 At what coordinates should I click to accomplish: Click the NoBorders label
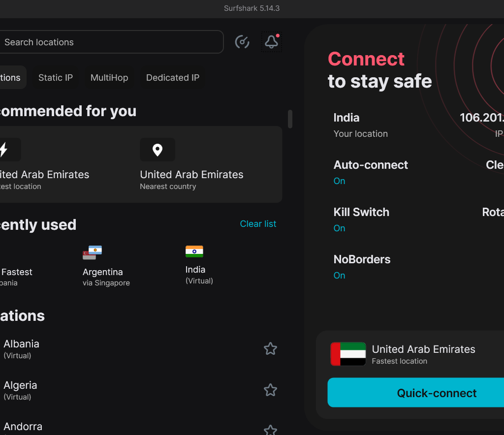[x=362, y=259]
